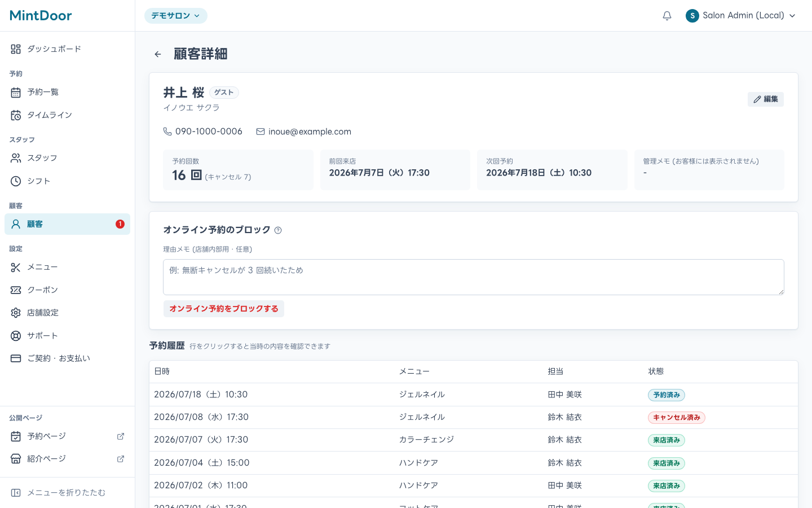Click the sidebar collapse panel icon
This screenshot has height=508, width=812.
tap(16, 493)
